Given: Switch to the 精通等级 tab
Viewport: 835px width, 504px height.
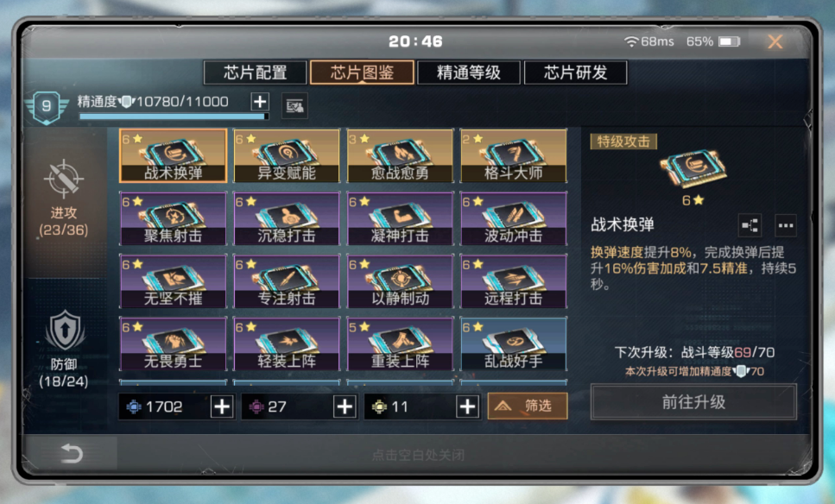Looking at the screenshot, I should 469,72.
